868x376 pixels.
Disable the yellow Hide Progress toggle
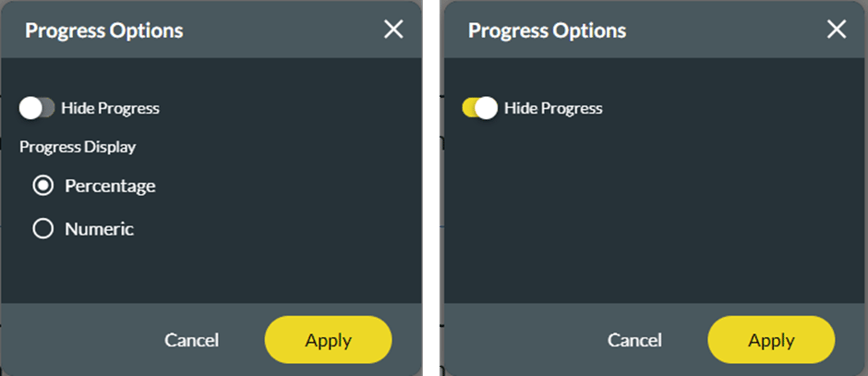[480, 108]
